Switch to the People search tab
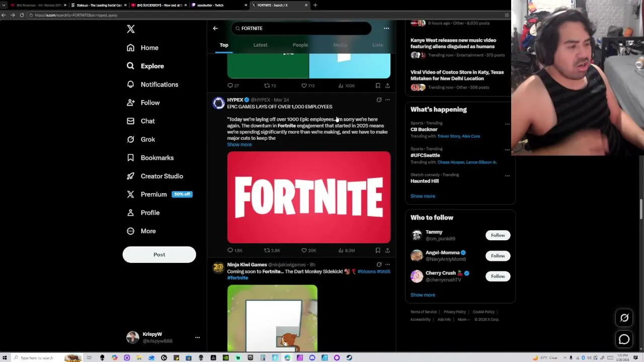The width and height of the screenshot is (644, 362). click(300, 45)
